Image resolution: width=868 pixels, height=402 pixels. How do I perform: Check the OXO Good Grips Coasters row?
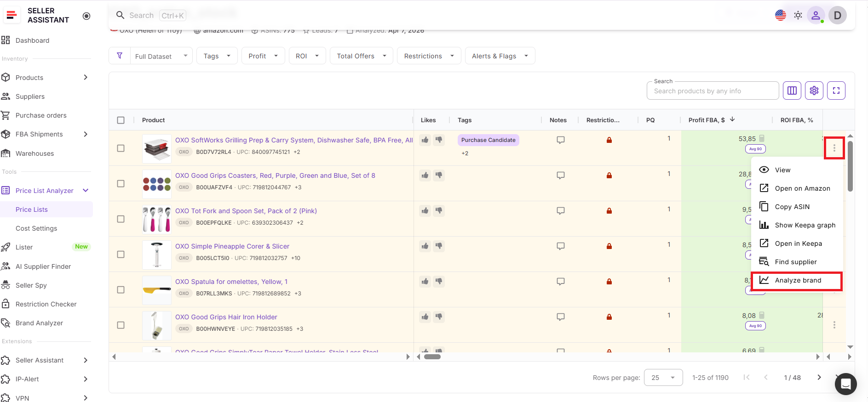click(x=121, y=183)
